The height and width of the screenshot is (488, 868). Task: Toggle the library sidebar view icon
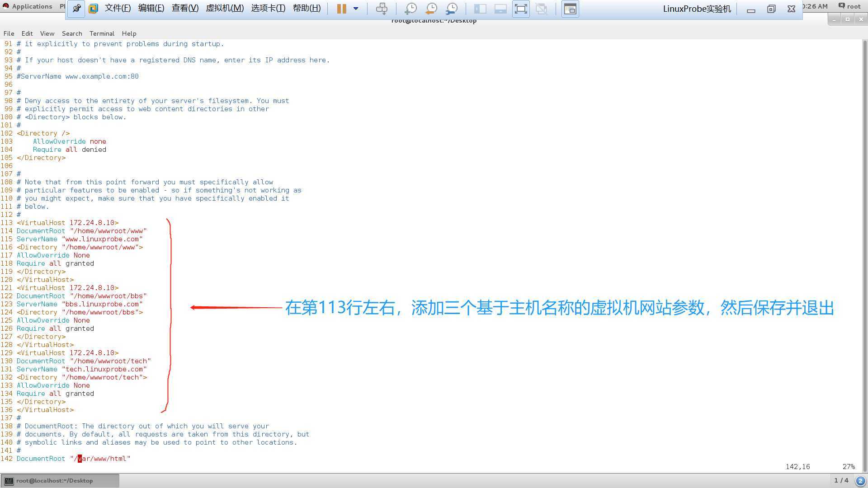pyautogui.click(x=480, y=9)
